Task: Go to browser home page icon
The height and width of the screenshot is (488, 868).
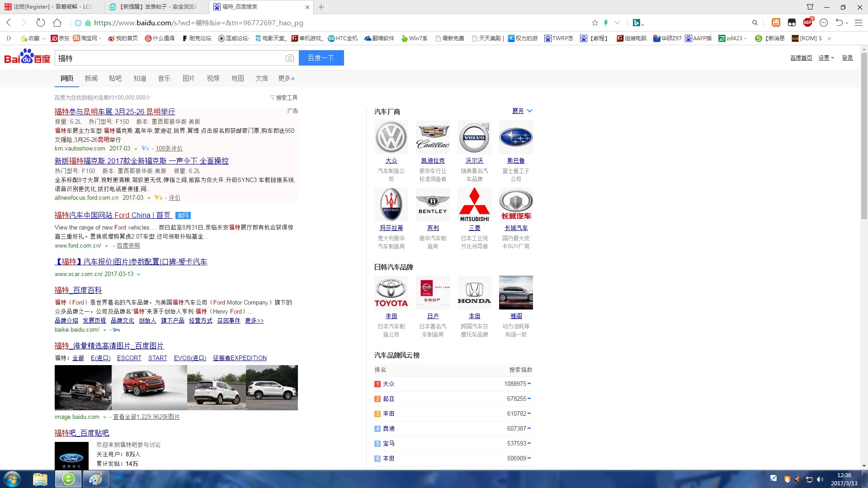Action: [x=57, y=23]
